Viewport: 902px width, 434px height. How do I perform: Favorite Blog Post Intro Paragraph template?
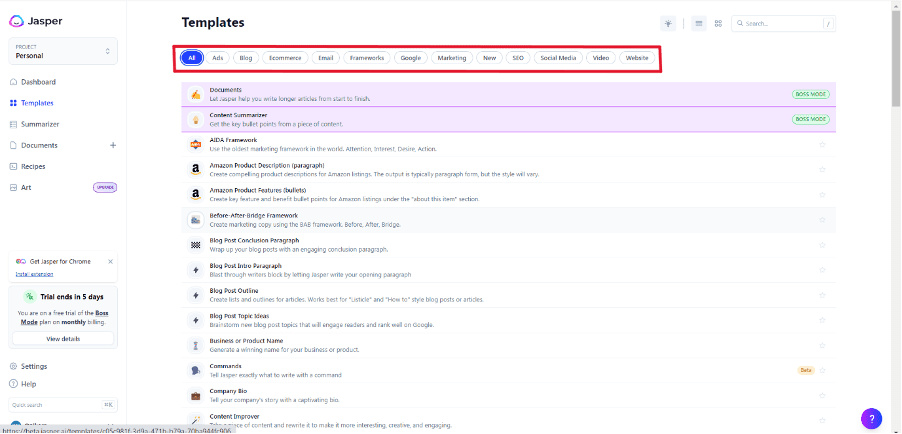[x=822, y=270]
